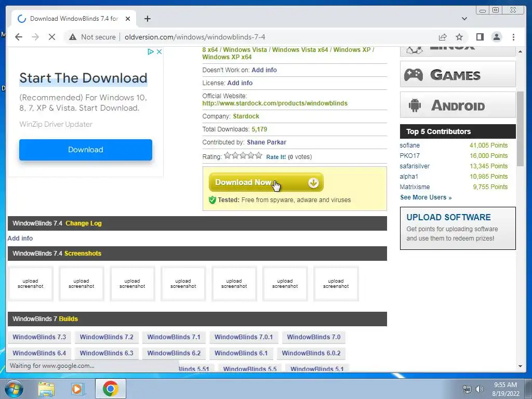The width and height of the screenshot is (532, 399).
Task: Select the Download WindowBlinds 7.4 tab
Action: (x=74, y=19)
